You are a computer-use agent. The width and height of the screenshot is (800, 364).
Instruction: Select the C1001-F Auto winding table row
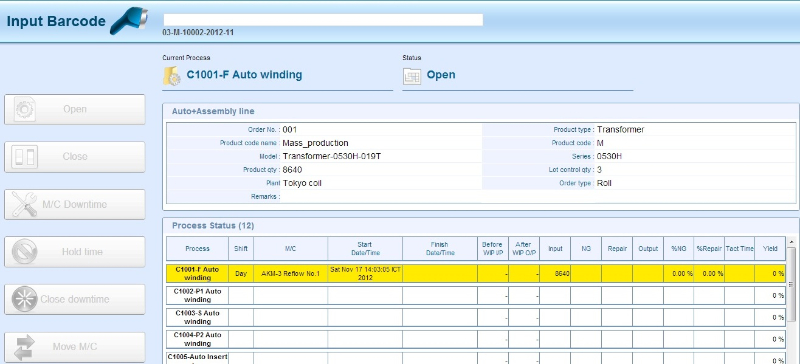(476, 274)
